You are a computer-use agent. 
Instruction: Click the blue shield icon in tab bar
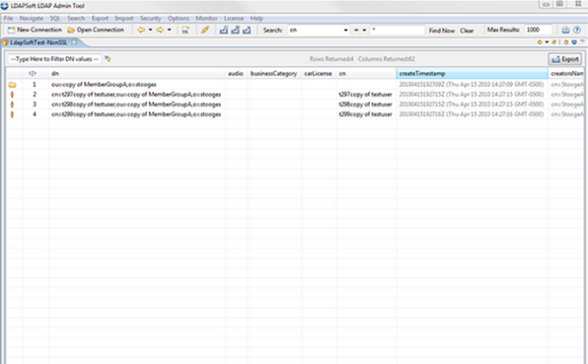click(x=574, y=42)
